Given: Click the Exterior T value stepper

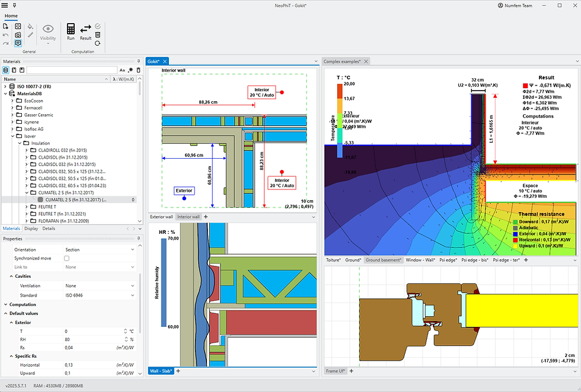Looking at the screenshot, I should tap(125, 331).
